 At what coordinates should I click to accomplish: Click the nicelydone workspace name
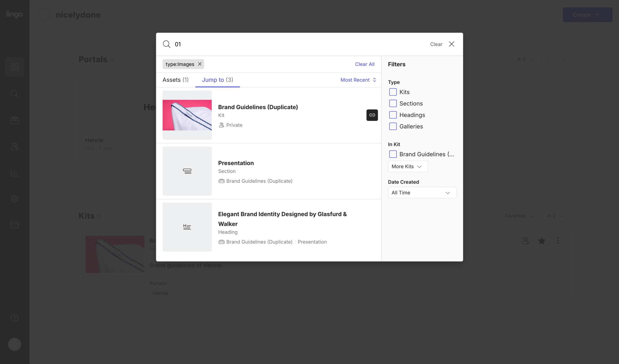coord(78,15)
